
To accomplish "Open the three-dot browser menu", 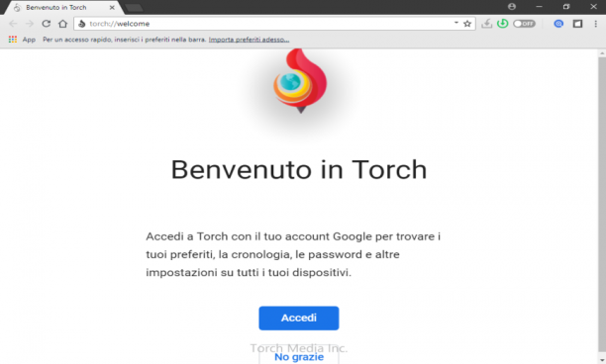I will [595, 24].
